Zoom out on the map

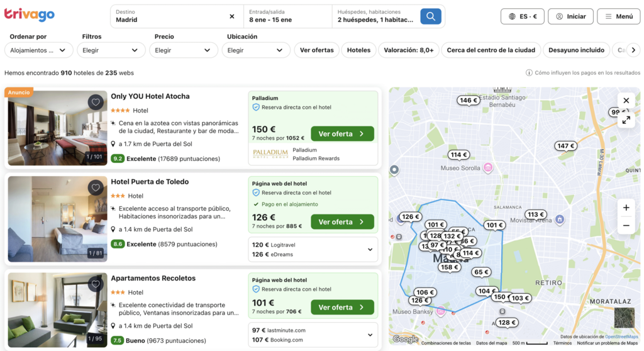[626, 225]
